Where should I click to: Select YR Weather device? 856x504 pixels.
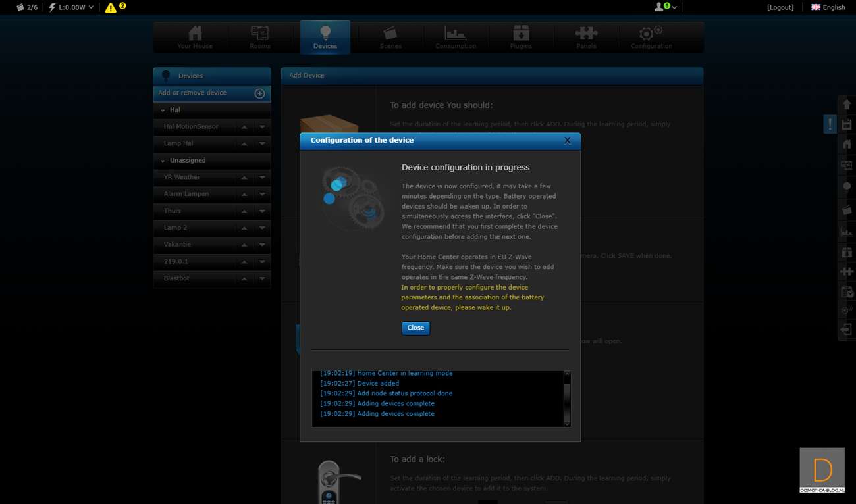182,177
